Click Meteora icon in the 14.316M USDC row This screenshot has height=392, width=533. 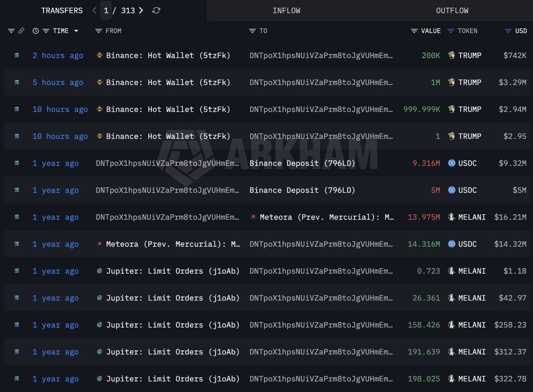[100, 244]
